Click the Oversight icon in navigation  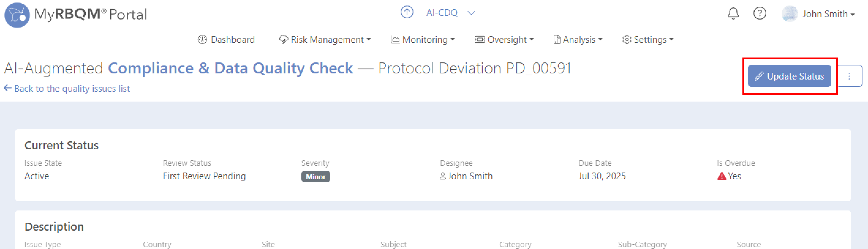click(480, 40)
